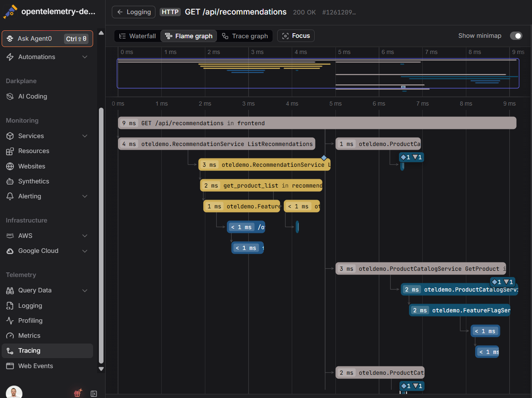Click the Websites globe icon
This screenshot has height=398, width=532.
10,166
